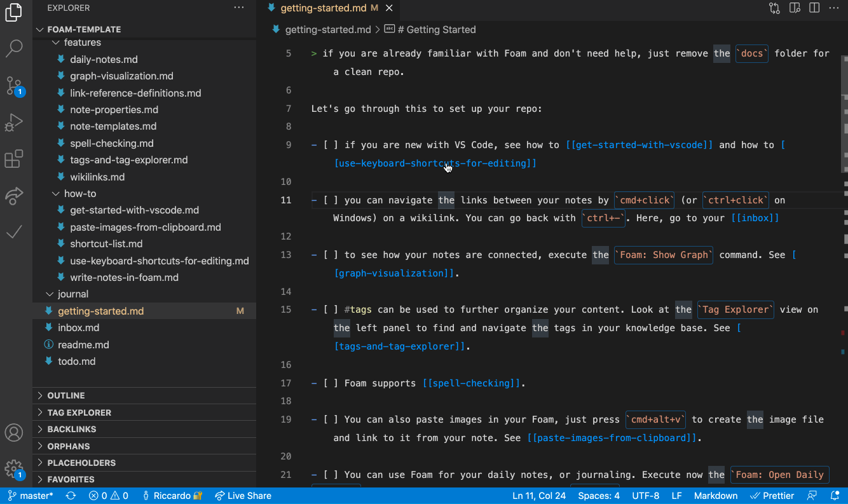Open the Accounts icon in the Activity Bar
Screen dimensions: 848x504
click(x=14, y=432)
